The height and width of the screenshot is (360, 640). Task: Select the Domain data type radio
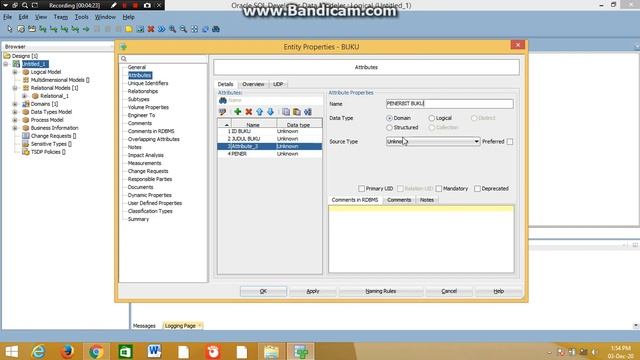click(x=389, y=118)
